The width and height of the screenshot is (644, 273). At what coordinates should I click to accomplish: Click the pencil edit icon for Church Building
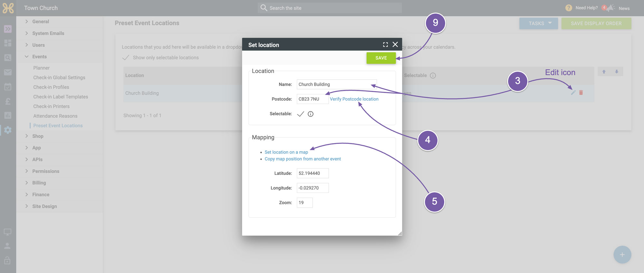pyautogui.click(x=573, y=93)
